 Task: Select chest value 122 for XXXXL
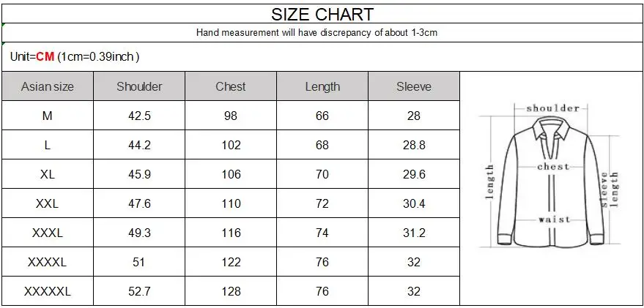231,262
